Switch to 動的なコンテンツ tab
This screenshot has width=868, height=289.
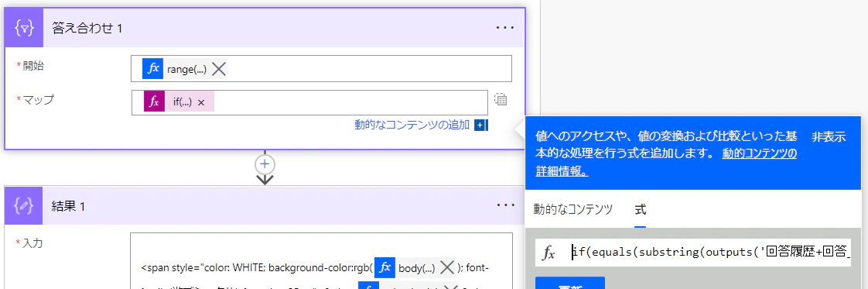pyautogui.click(x=573, y=209)
